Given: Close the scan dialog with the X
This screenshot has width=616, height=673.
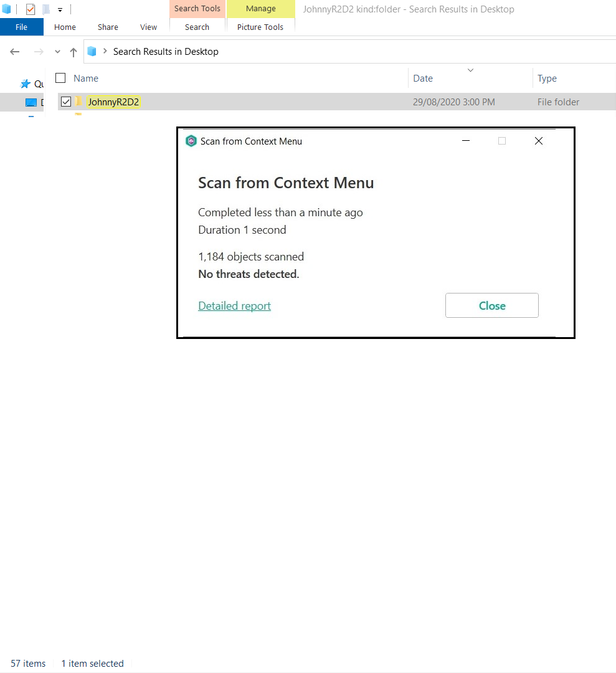Looking at the screenshot, I should click(539, 141).
